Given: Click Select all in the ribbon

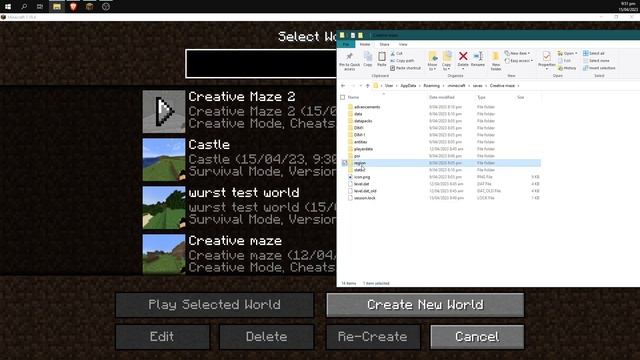Looking at the screenshot, I should [x=594, y=53].
